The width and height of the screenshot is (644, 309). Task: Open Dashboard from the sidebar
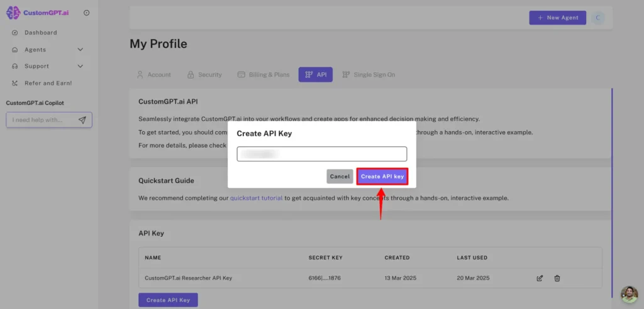[x=40, y=33]
